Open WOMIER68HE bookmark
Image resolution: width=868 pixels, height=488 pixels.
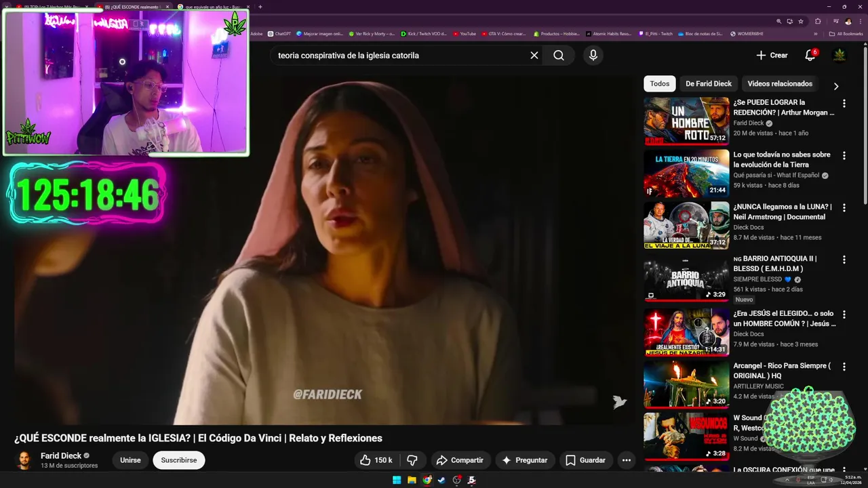747,33
